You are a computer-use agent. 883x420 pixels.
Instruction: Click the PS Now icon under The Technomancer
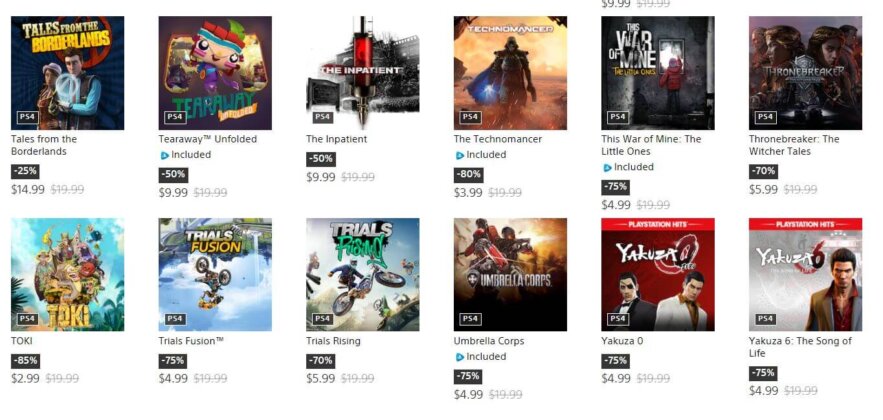[460, 155]
